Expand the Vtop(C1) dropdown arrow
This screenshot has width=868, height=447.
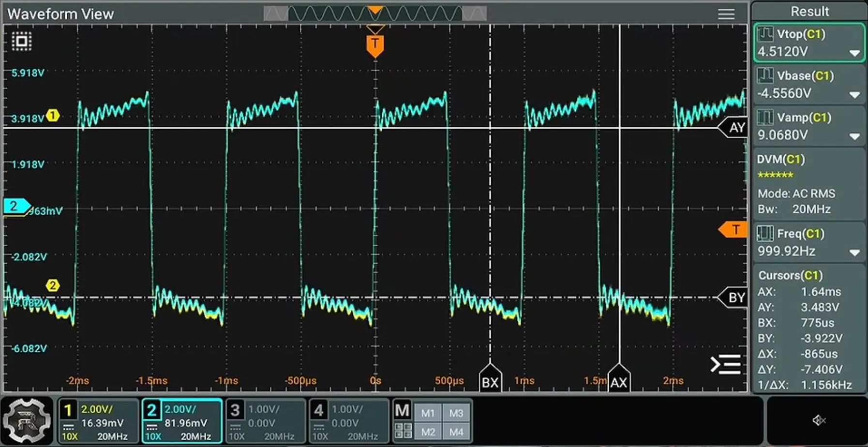point(854,53)
